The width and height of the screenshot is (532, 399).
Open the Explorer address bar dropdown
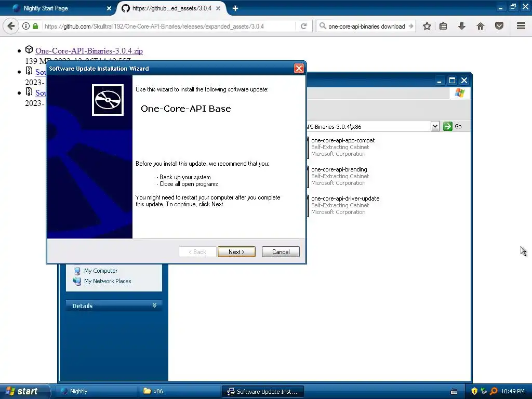click(435, 127)
